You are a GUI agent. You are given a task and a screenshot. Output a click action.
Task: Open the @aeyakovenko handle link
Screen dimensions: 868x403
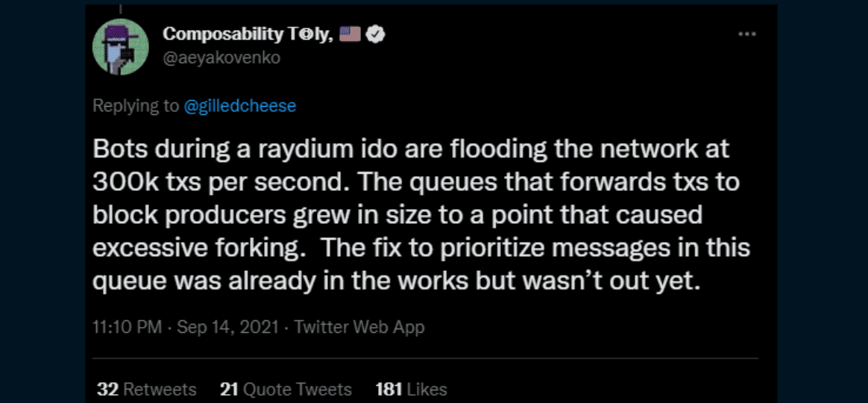pyautogui.click(x=221, y=57)
